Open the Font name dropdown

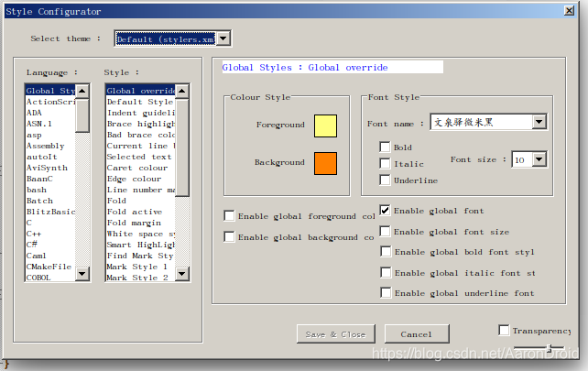tap(539, 122)
